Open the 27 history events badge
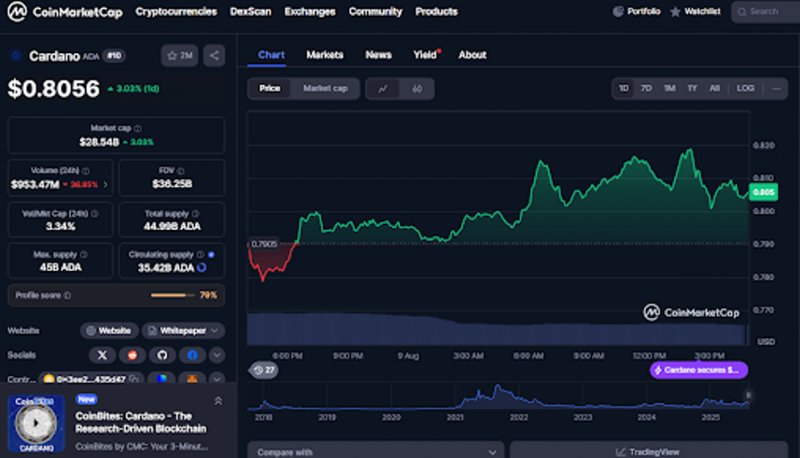The height and width of the screenshot is (458, 800). (264, 370)
